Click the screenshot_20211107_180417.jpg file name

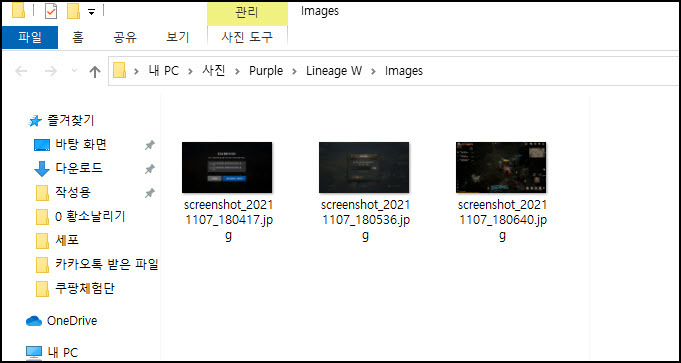coord(228,221)
